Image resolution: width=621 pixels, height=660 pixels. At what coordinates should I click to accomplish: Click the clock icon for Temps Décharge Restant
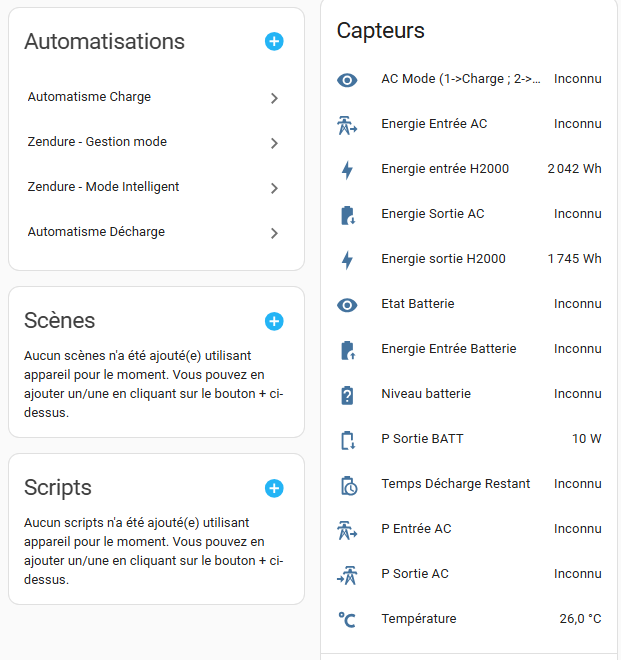click(x=347, y=485)
